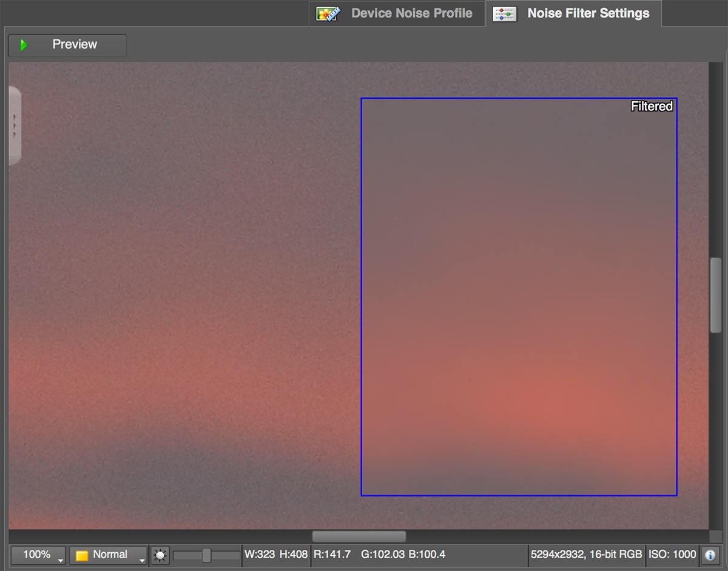Click the Device Noise Profile tab icon
This screenshot has height=571, width=728.
[328, 14]
